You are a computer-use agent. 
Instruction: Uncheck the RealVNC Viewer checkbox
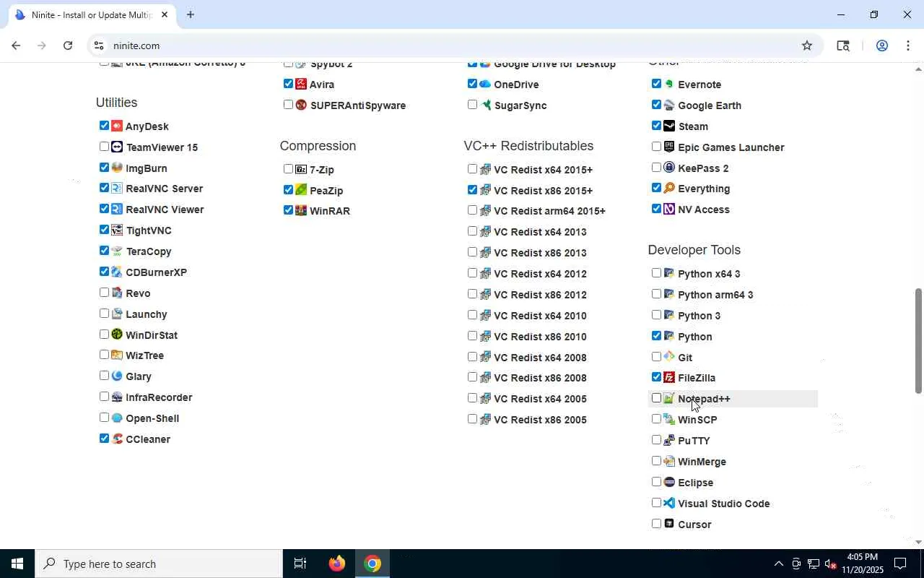click(x=104, y=209)
